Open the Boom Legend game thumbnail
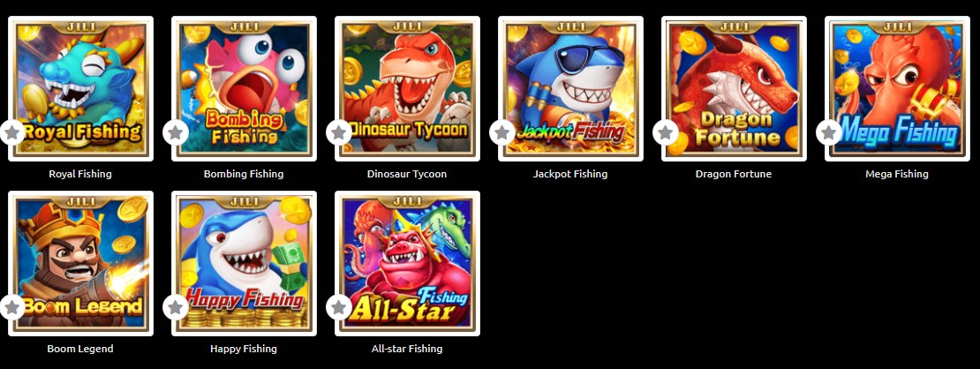 coord(80,263)
